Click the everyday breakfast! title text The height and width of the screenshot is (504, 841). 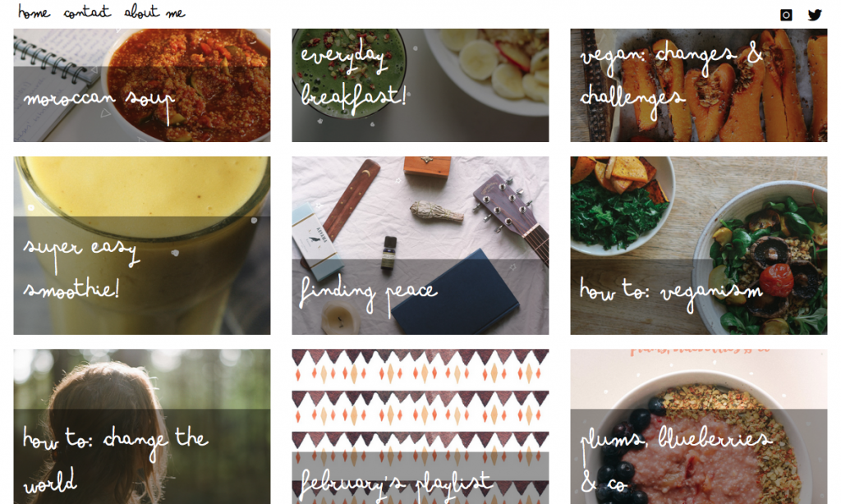(353, 76)
